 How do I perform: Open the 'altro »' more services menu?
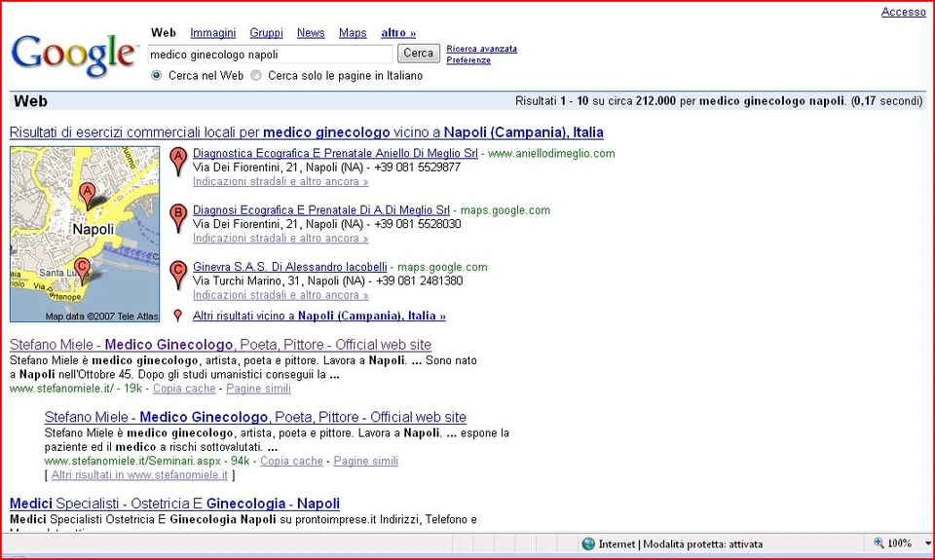(x=398, y=33)
